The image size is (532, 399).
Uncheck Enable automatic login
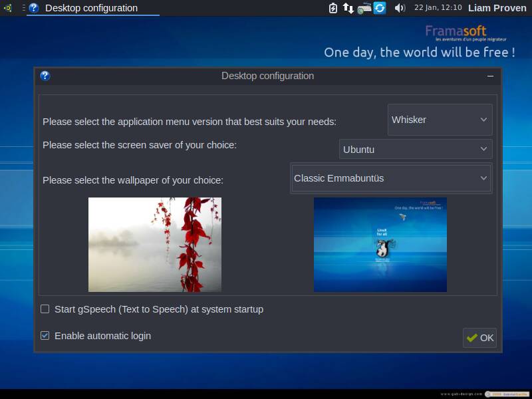tap(45, 336)
